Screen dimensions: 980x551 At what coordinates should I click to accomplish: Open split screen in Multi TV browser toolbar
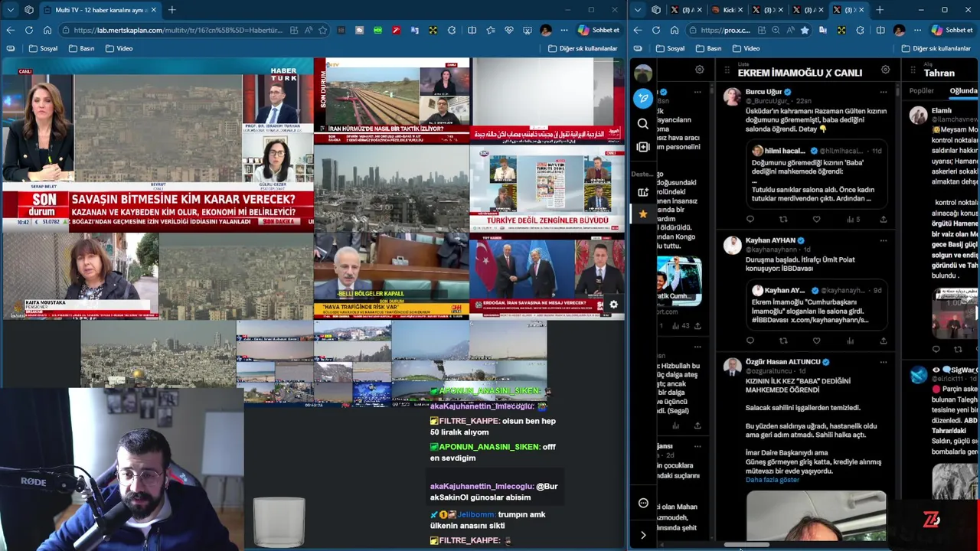pos(472,30)
